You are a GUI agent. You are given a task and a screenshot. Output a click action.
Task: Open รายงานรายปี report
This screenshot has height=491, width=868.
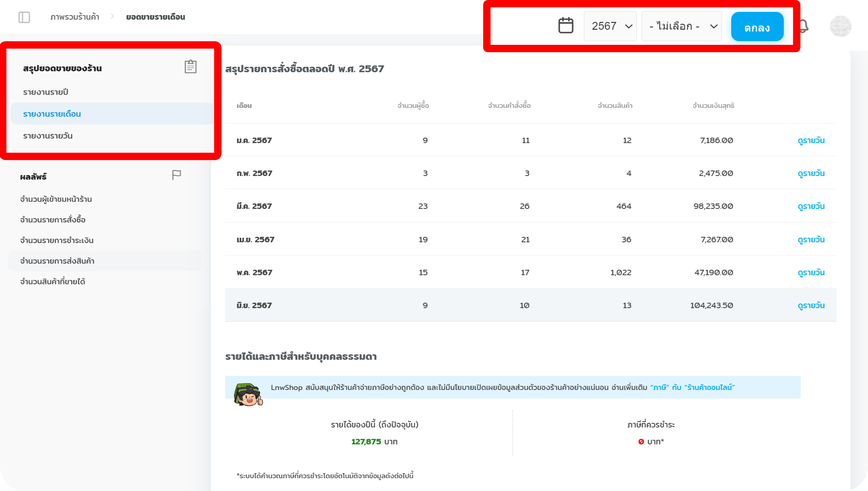point(46,92)
